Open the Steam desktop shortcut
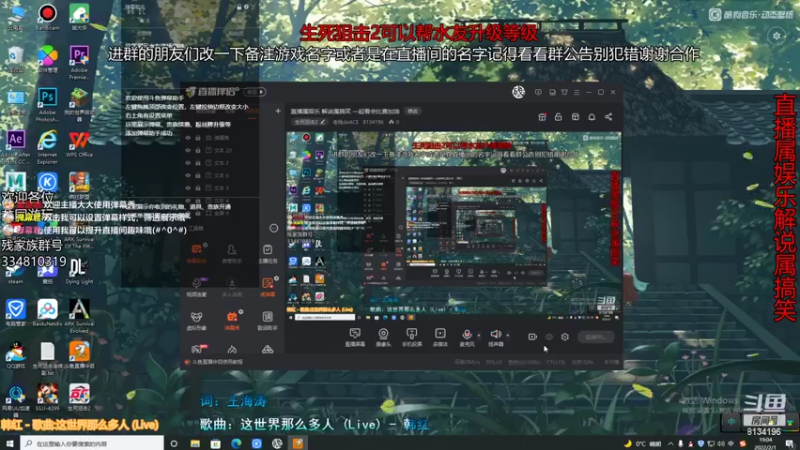Image resolution: width=800 pixels, height=450 pixels. click(16, 273)
